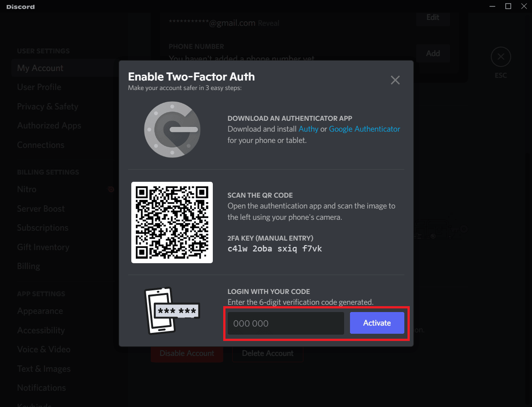Open My Account settings
532x407 pixels.
[x=64, y=68]
